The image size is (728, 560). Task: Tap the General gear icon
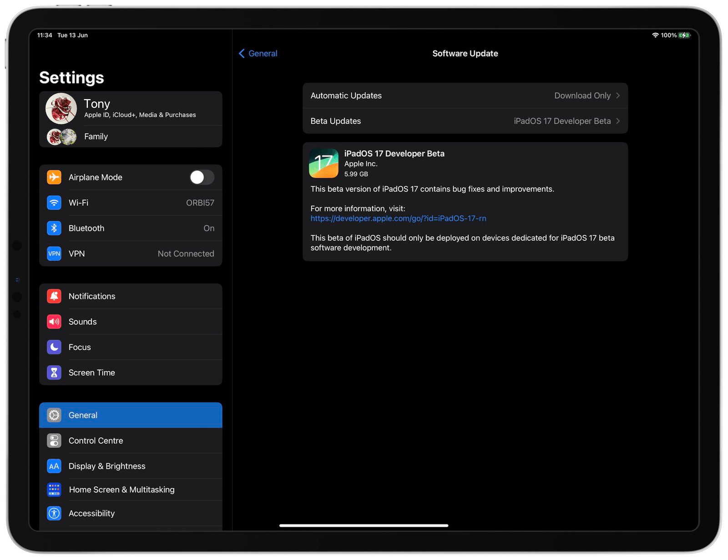[x=54, y=415]
